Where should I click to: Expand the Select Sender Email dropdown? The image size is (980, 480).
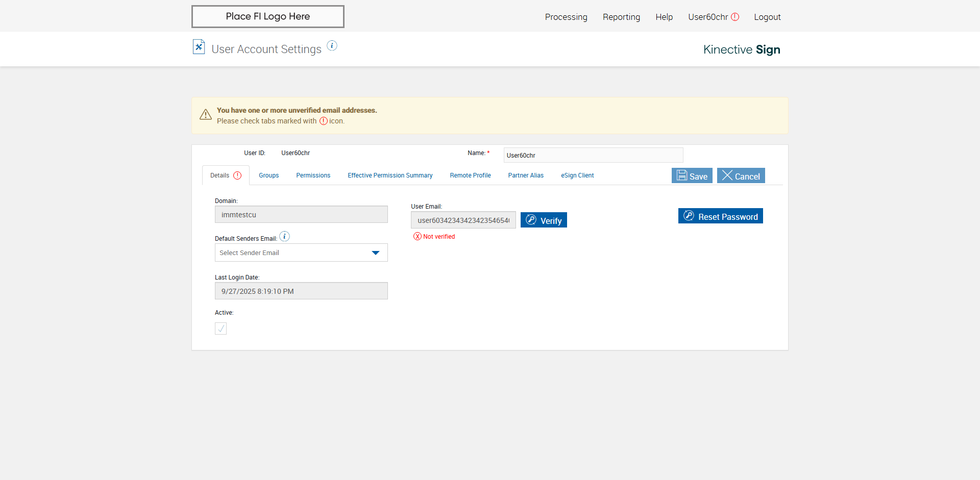pyautogui.click(x=301, y=252)
